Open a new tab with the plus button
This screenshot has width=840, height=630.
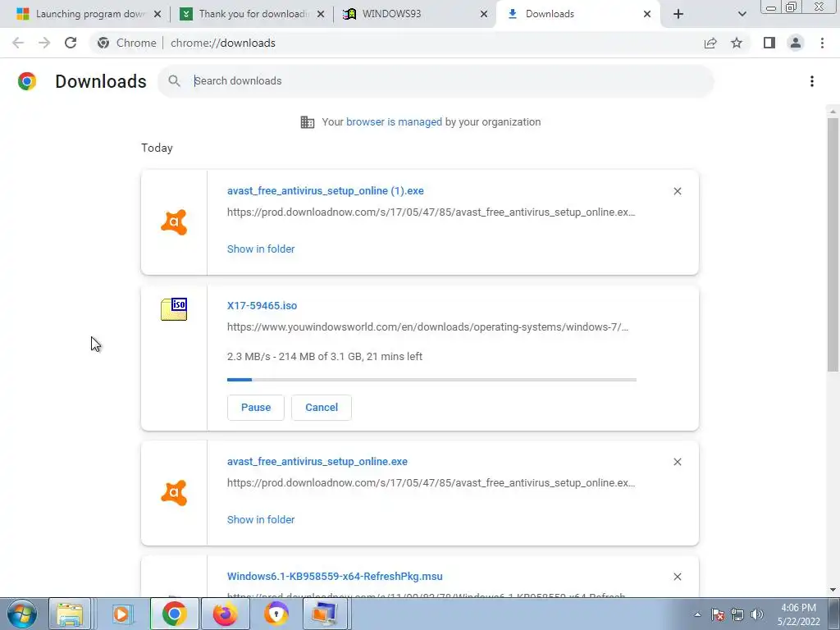click(x=678, y=14)
